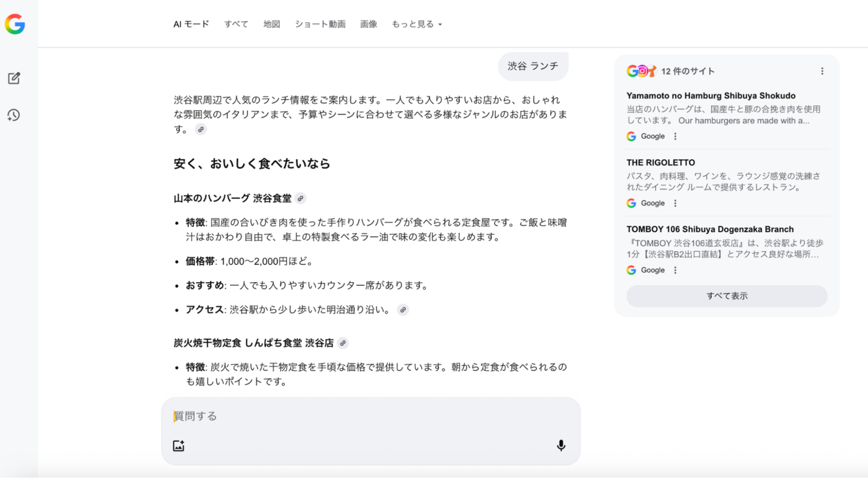Click the 12 件のサイト label
This screenshot has height=478, width=868.
click(687, 71)
